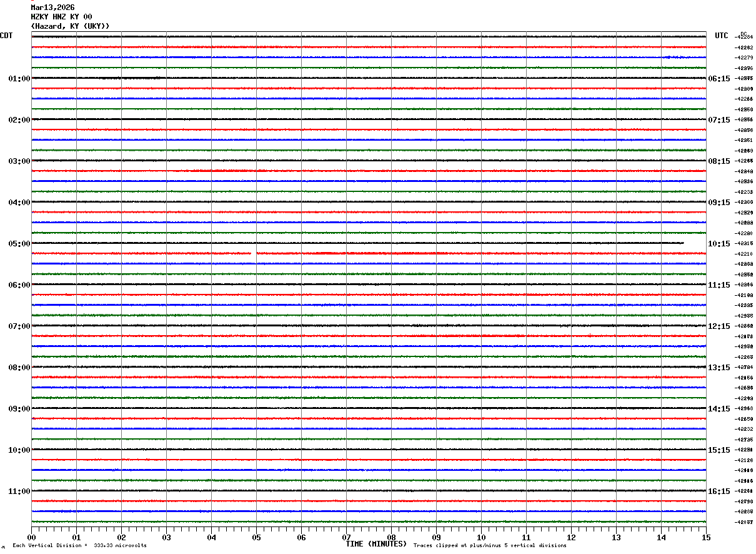This screenshot has height=554, width=756.
Task: Select the station code HZKY HNZ KY 00
Action: coord(61,17)
